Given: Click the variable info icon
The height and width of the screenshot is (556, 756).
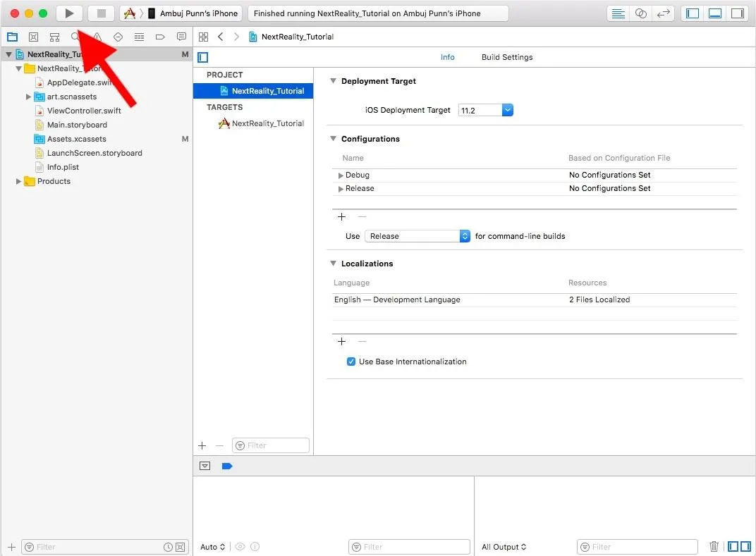Looking at the screenshot, I should (255, 546).
